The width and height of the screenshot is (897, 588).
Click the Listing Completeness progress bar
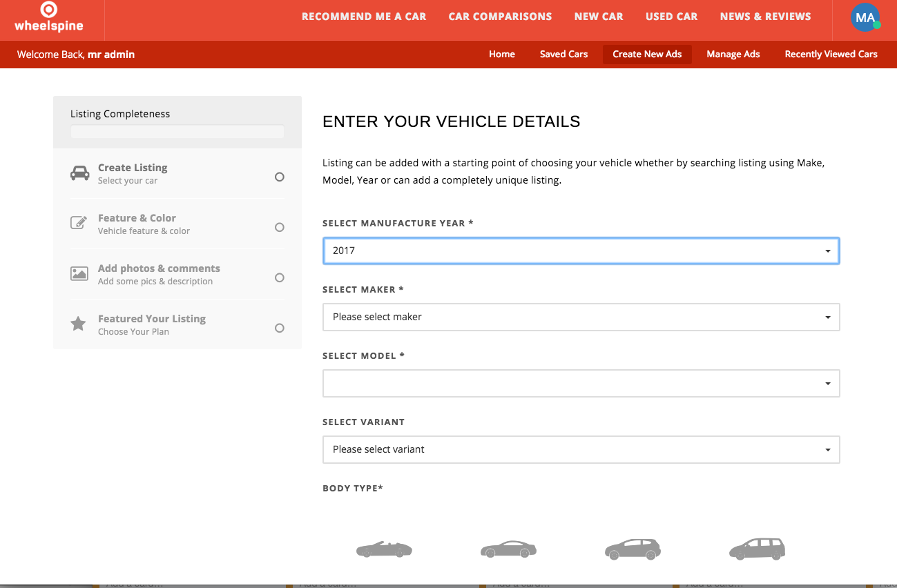[177, 131]
